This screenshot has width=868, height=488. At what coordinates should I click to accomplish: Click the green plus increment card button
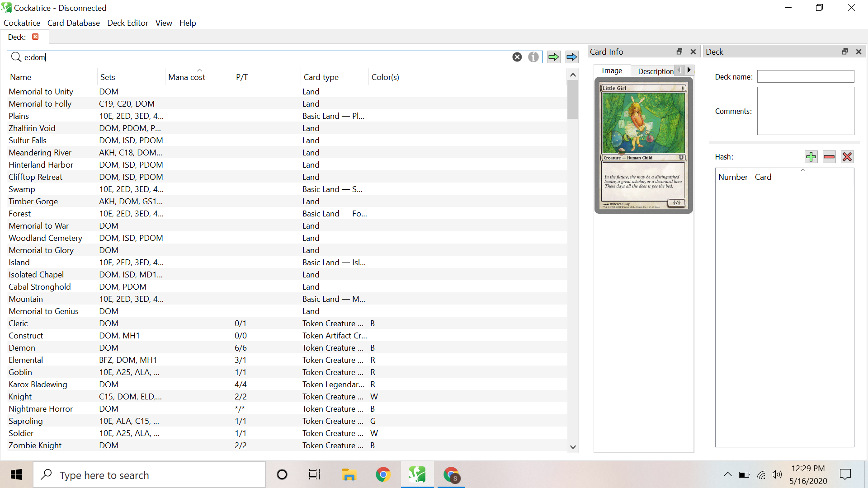coord(811,157)
